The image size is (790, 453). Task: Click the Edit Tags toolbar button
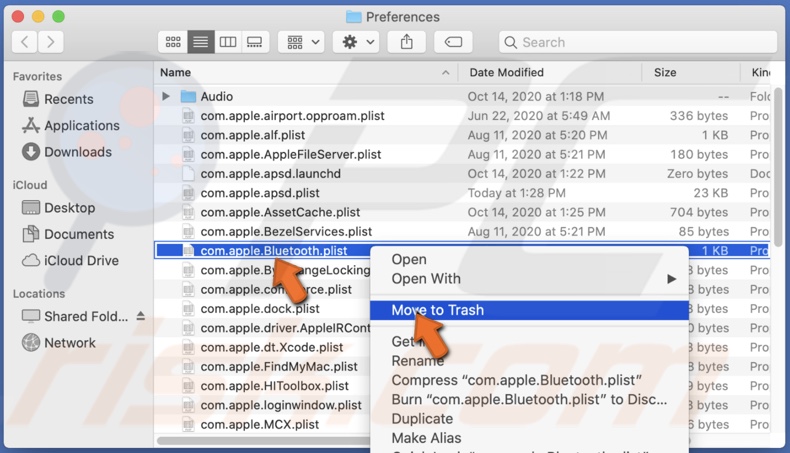tap(453, 42)
